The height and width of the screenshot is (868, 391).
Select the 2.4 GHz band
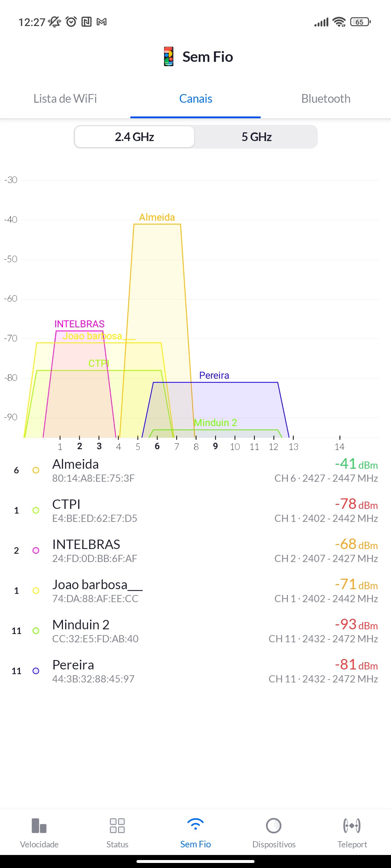(135, 137)
